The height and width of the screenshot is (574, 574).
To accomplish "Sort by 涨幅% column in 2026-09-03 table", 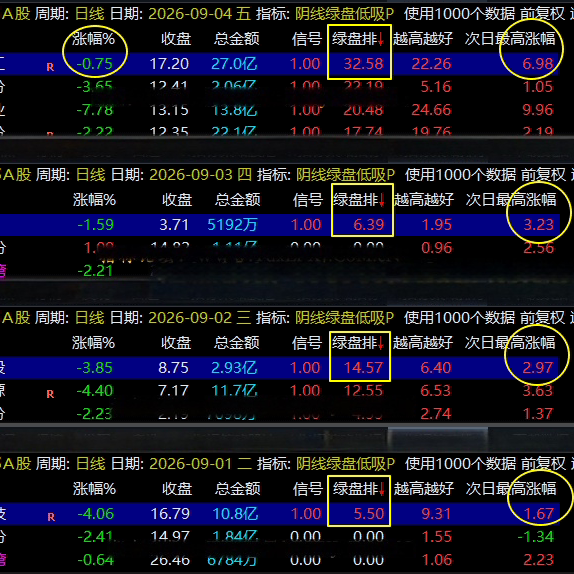I will pos(94,200).
